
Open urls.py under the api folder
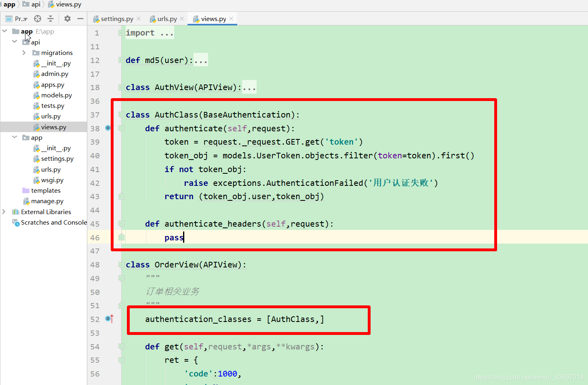(x=51, y=116)
